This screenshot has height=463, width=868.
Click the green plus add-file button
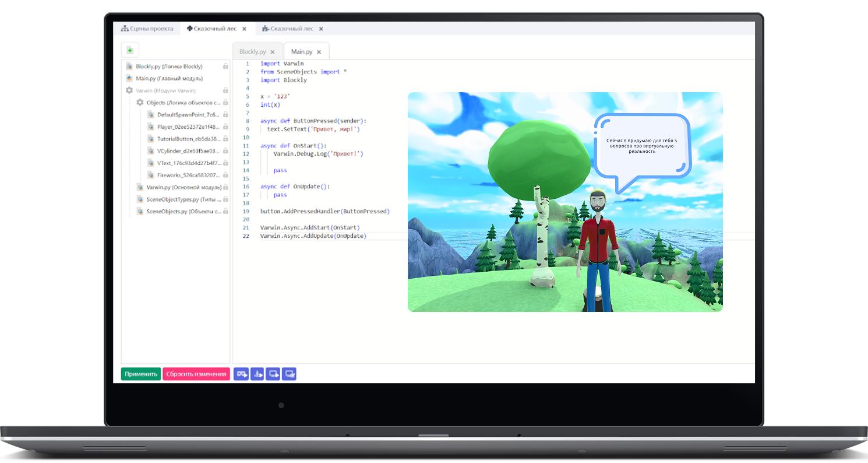(130, 50)
